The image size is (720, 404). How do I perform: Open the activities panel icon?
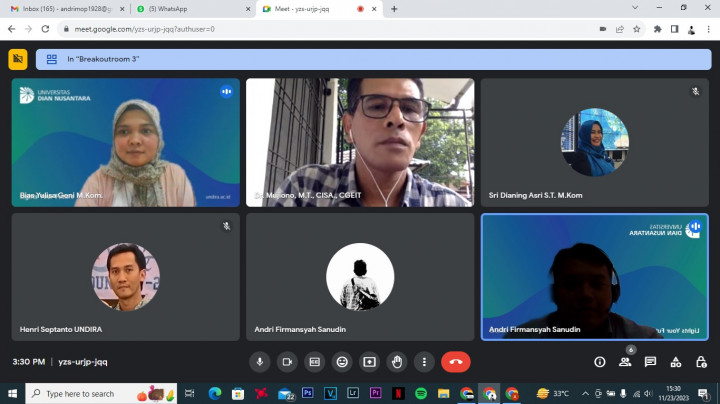[x=676, y=361]
